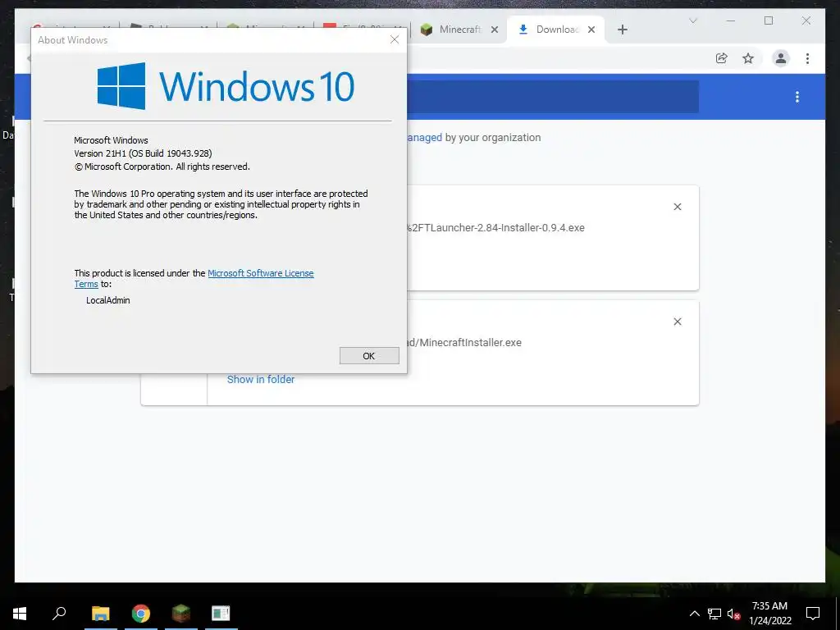Image resolution: width=840 pixels, height=630 pixels.
Task: Close the Downloads tab
Action: (x=591, y=30)
